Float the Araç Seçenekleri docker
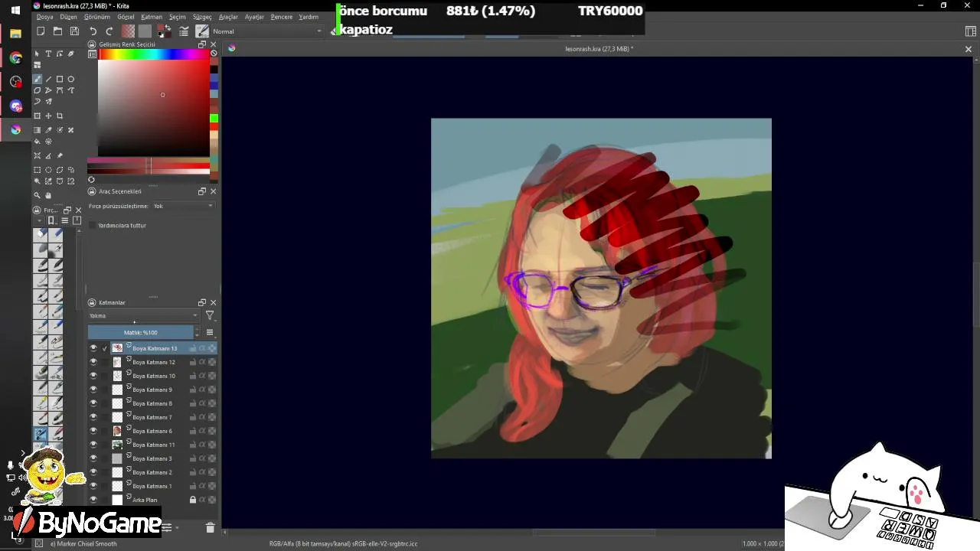The height and width of the screenshot is (551, 980). pos(202,191)
